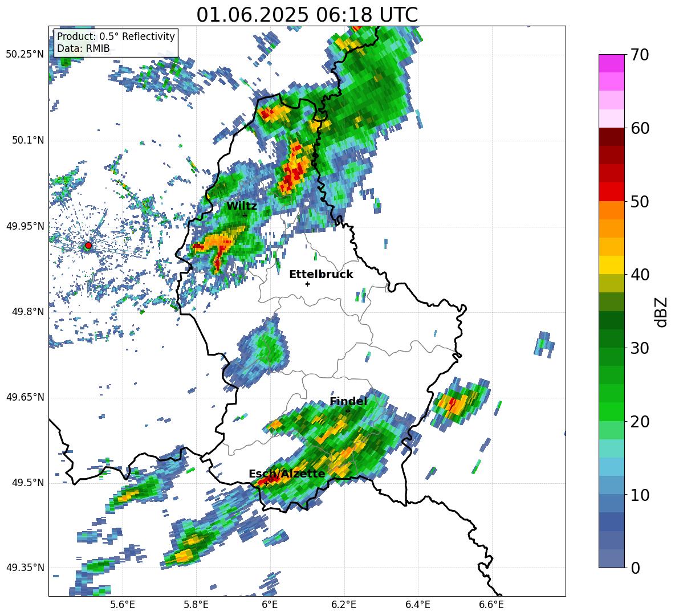Click the 6.6°E longitude label

point(491,605)
